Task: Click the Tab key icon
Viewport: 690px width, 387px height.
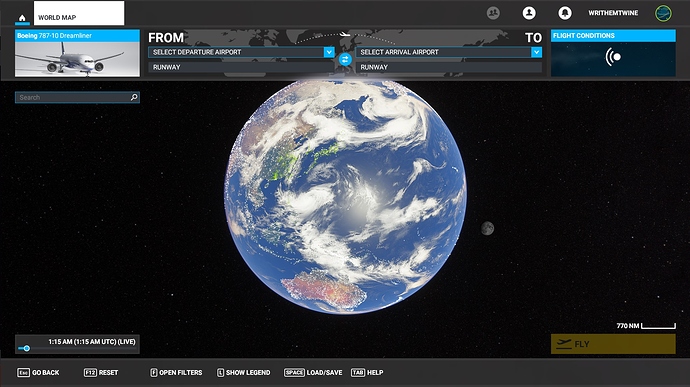Action: [x=358, y=372]
